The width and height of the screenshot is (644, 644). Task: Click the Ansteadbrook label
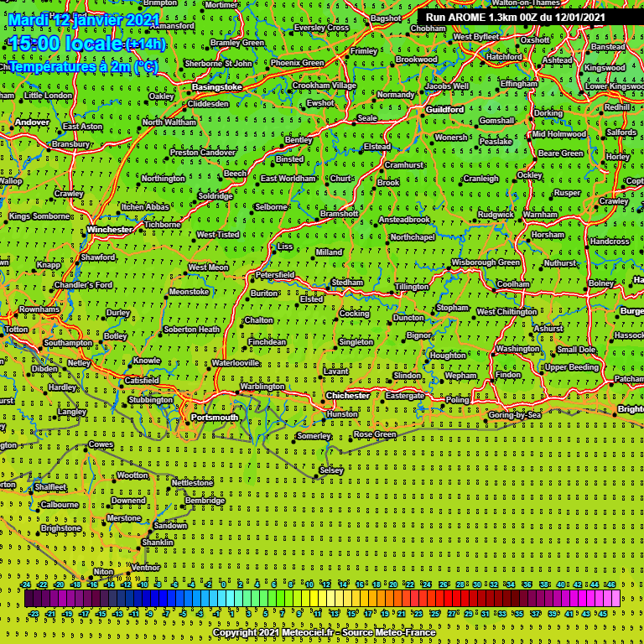pyautogui.click(x=404, y=220)
